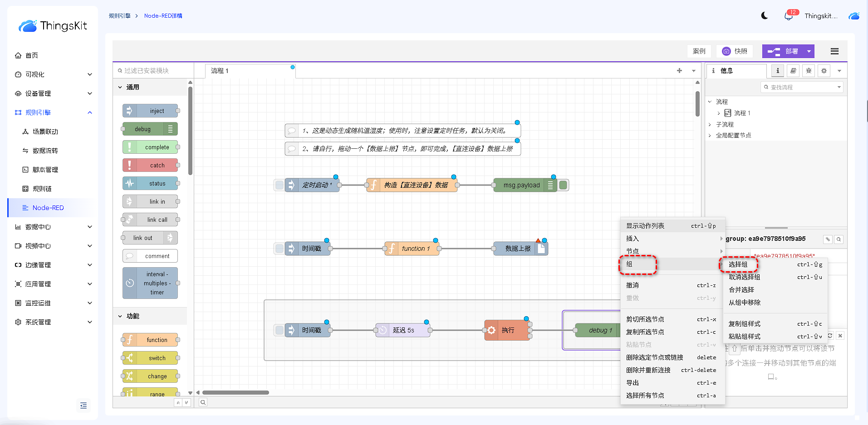Choose 导出 from the context menu
This screenshot has width=868, height=425.
click(x=633, y=383)
